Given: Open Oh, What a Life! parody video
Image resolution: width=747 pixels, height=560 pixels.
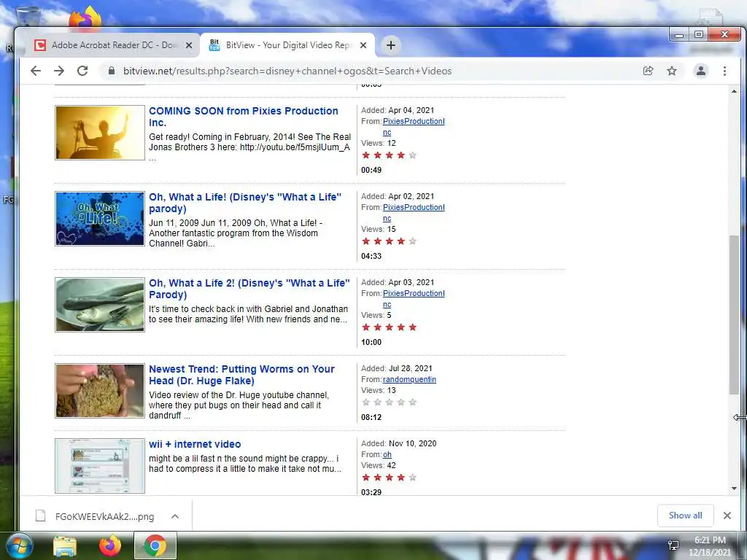Looking at the screenshot, I should coord(245,203).
